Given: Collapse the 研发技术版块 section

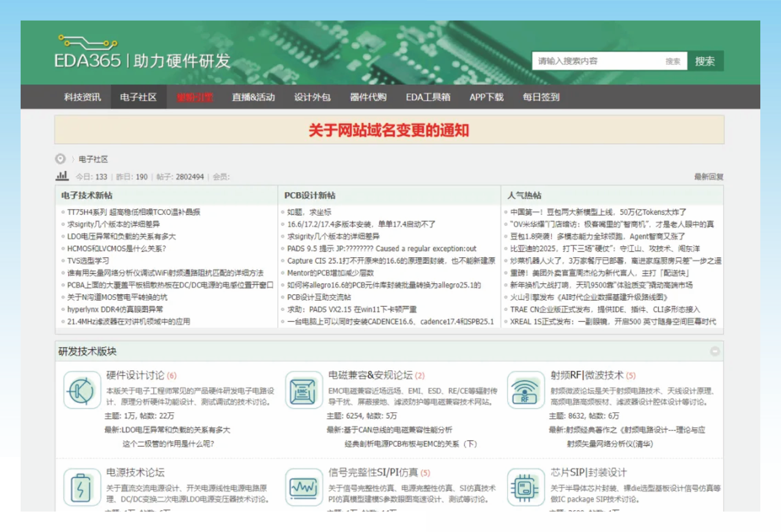Looking at the screenshot, I should (715, 351).
